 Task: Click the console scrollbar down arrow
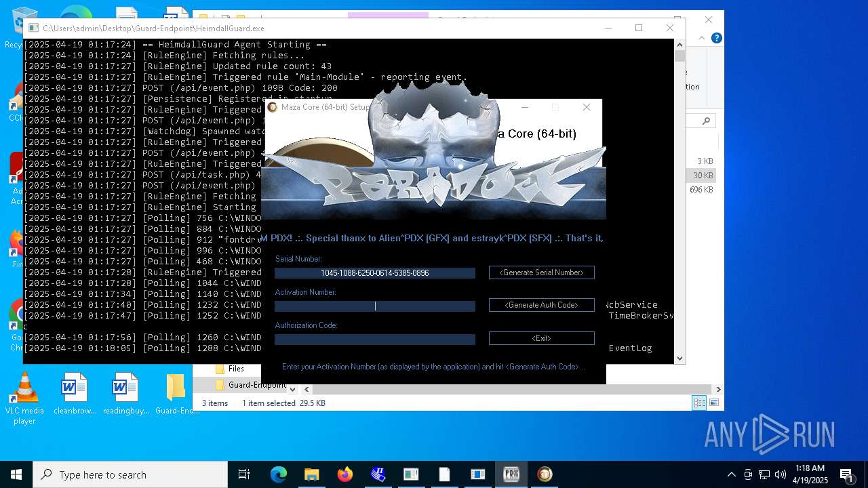point(679,359)
